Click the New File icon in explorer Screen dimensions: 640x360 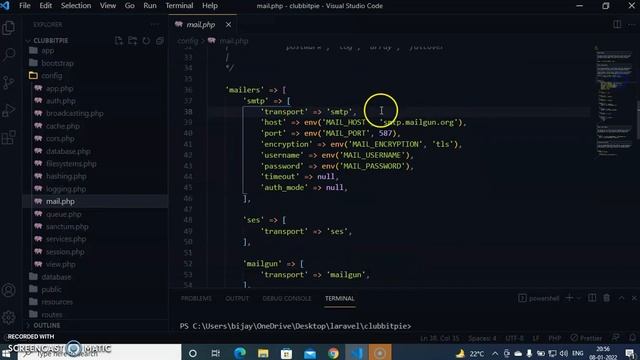click(x=119, y=40)
